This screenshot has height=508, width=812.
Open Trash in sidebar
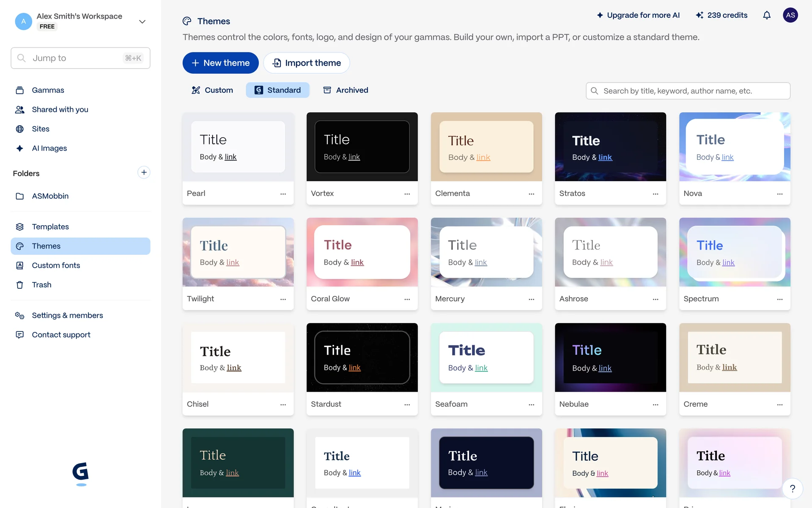(41, 284)
